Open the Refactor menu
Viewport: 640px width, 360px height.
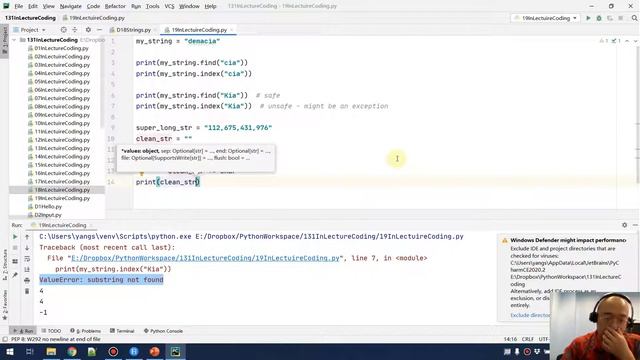pyautogui.click(x=115, y=6)
